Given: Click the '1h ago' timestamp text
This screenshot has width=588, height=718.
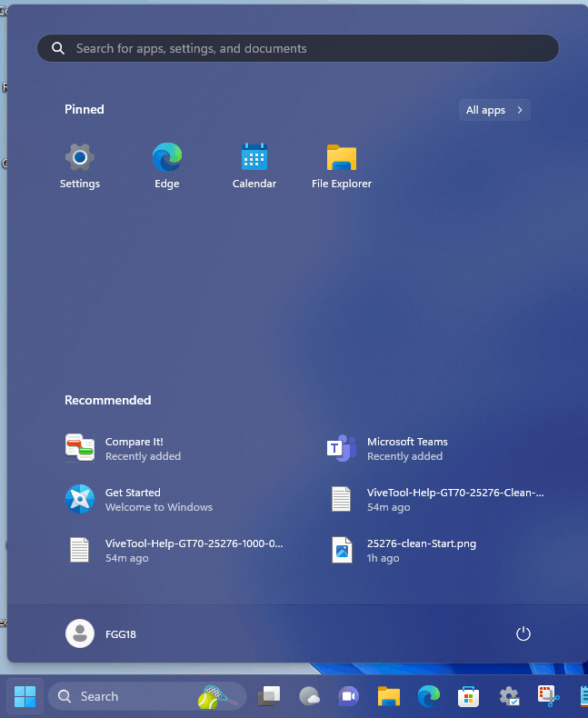Looking at the screenshot, I should [383, 558].
